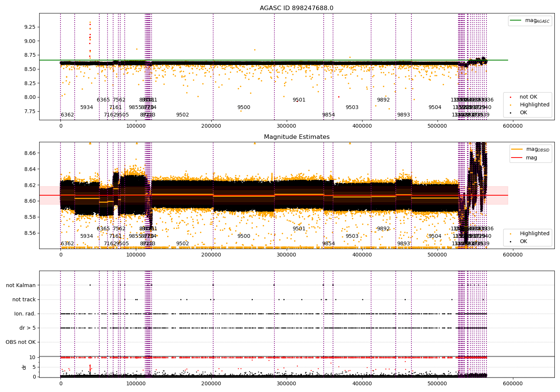Click the 8.58 y-axis tick label

tap(29, 217)
